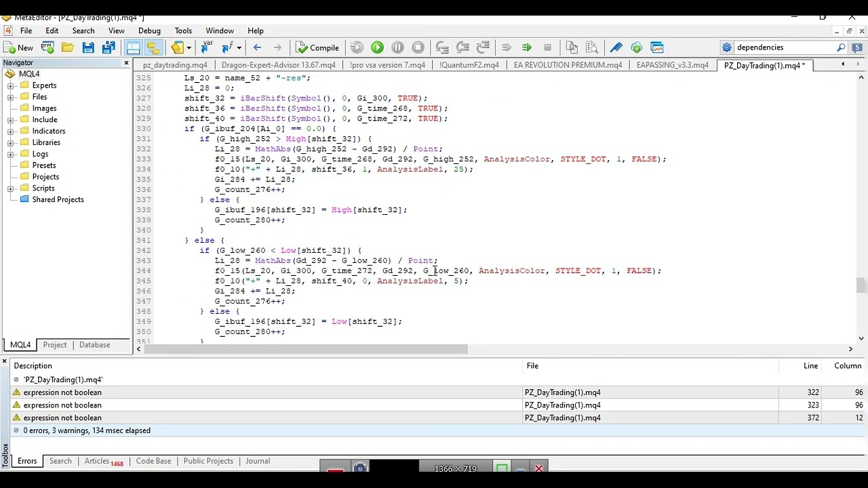Screen dimensions: 868x488
Task: Open file using the folder icon
Action: point(68,47)
